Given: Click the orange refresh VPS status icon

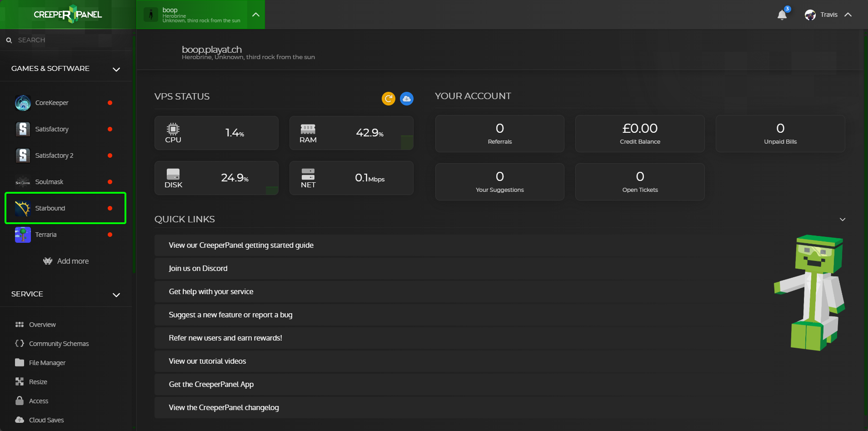Looking at the screenshot, I should (389, 98).
